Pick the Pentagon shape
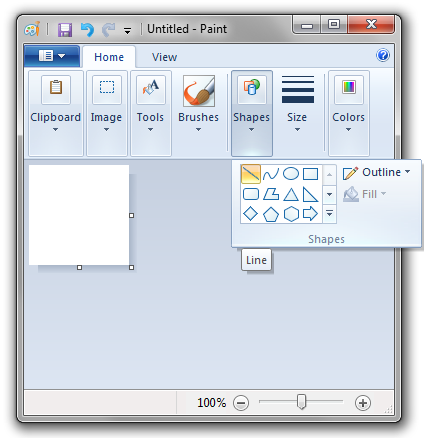 [x=271, y=214]
